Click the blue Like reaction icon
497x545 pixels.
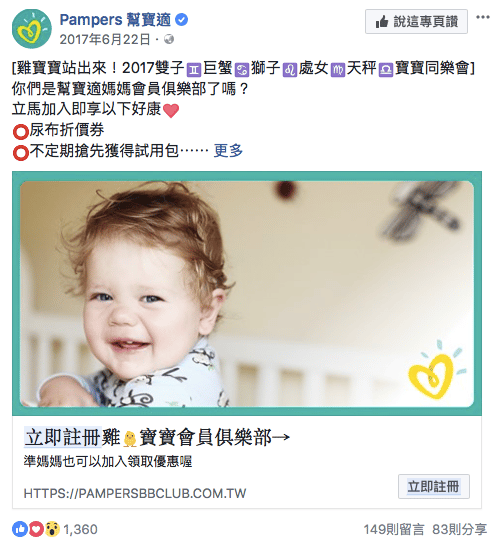[x=20, y=529]
